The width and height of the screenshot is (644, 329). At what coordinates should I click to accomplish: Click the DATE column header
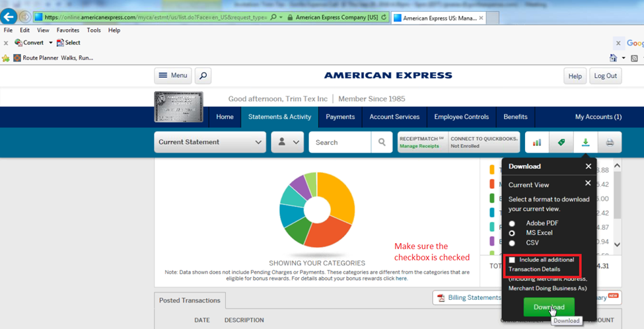tap(201, 320)
